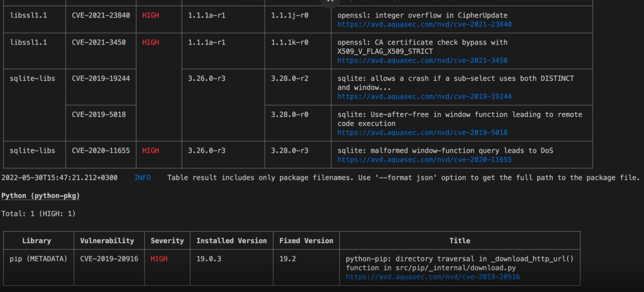Select the CVE-2021-23840 vulnerability ID cell

(x=101, y=16)
